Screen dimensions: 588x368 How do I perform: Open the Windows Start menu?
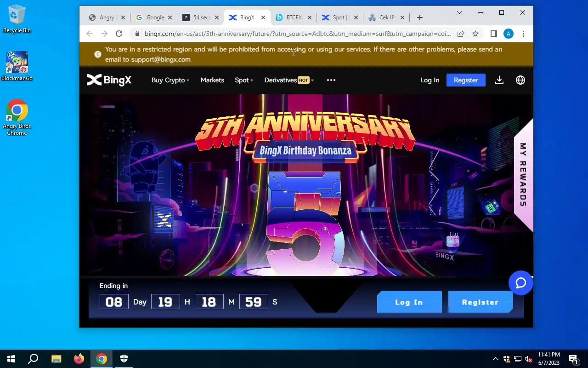pos(11,359)
